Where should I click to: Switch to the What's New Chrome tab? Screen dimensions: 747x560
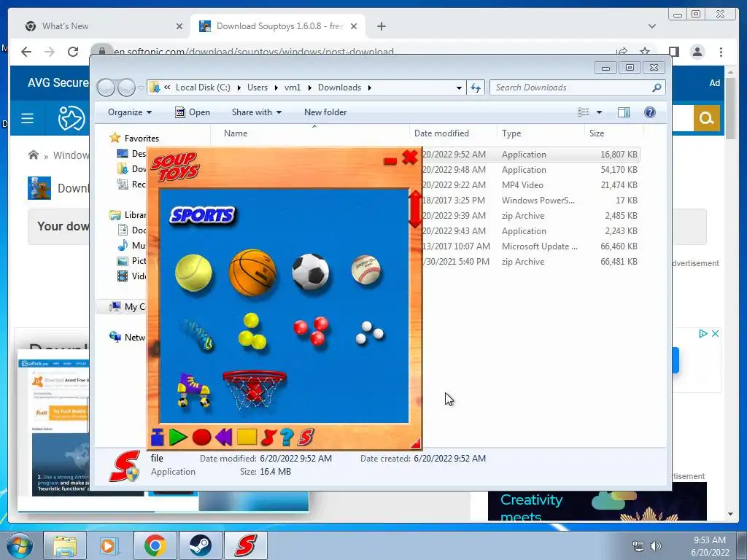[x=104, y=26]
